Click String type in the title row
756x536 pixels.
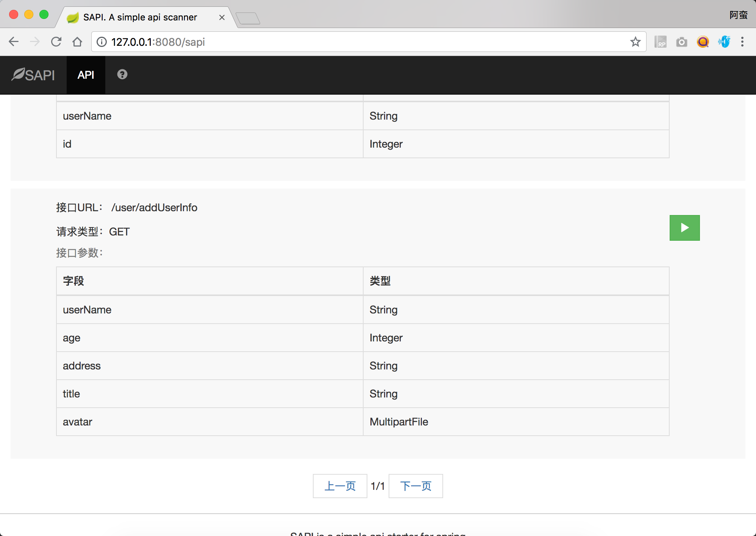point(516,394)
